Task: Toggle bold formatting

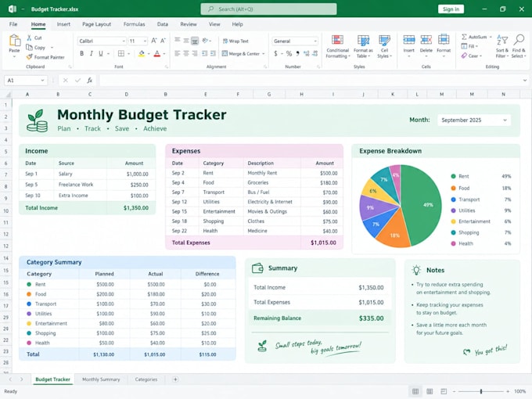Action: click(x=82, y=54)
